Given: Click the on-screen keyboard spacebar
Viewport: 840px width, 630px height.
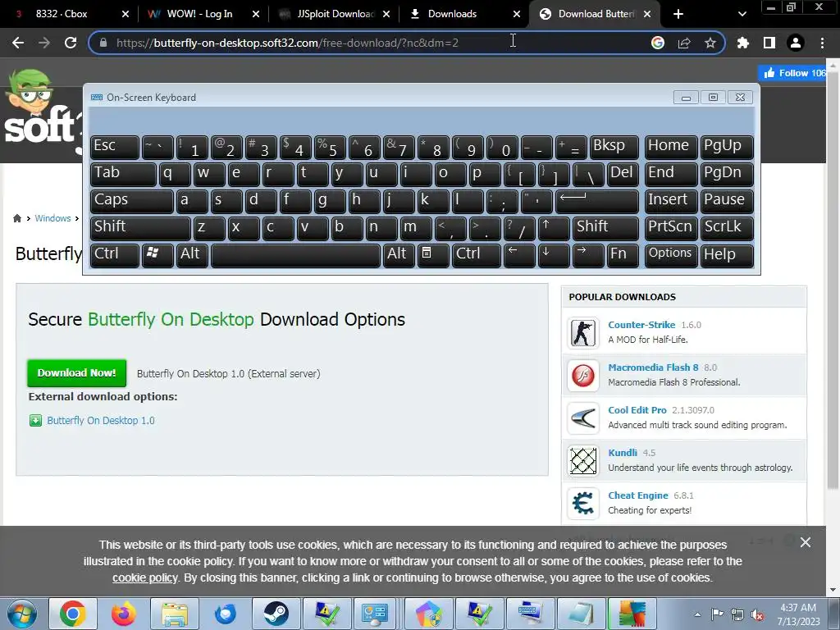Looking at the screenshot, I should [x=295, y=256].
